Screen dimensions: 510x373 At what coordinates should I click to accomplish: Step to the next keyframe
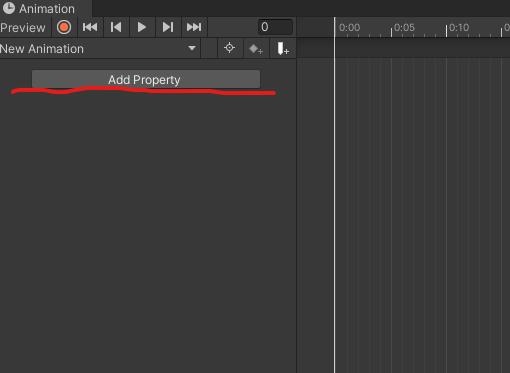168,27
